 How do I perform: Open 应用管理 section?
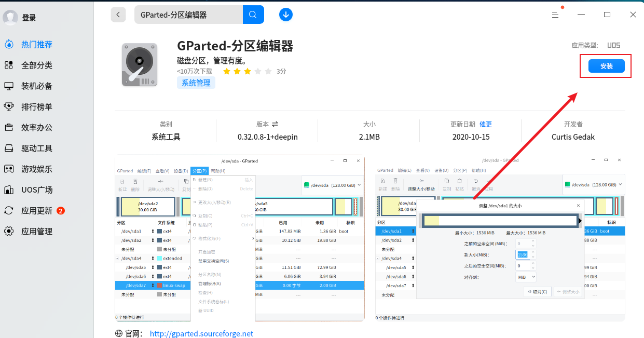point(37,232)
